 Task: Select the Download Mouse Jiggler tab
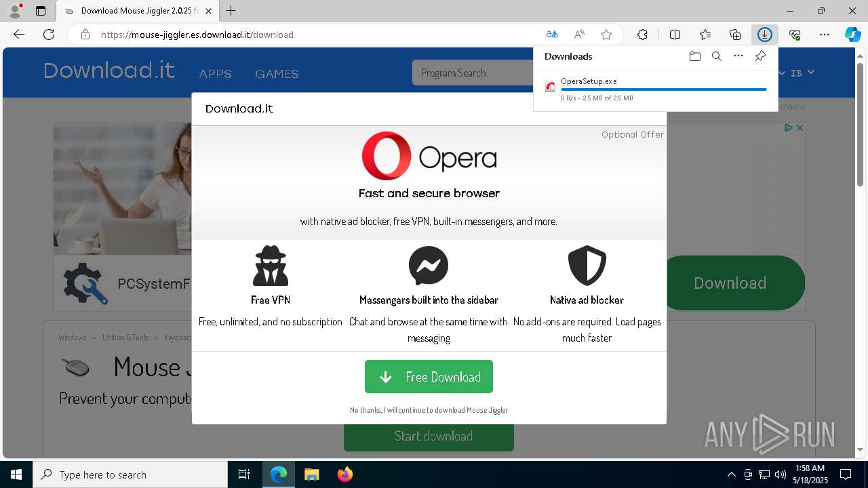(x=138, y=11)
